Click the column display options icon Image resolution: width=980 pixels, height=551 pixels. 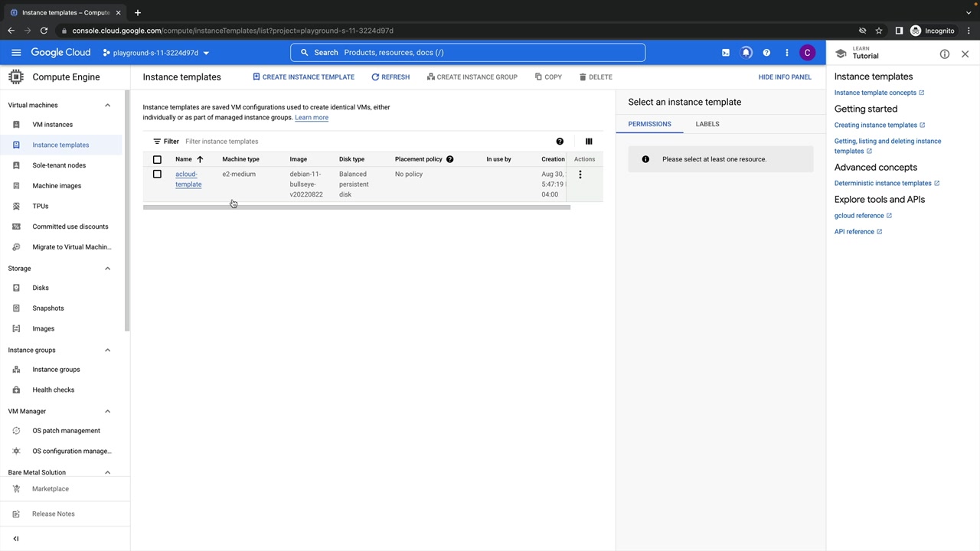(589, 142)
